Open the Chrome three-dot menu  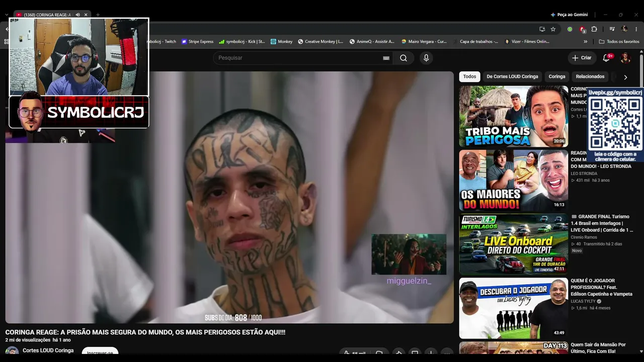(636, 29)
